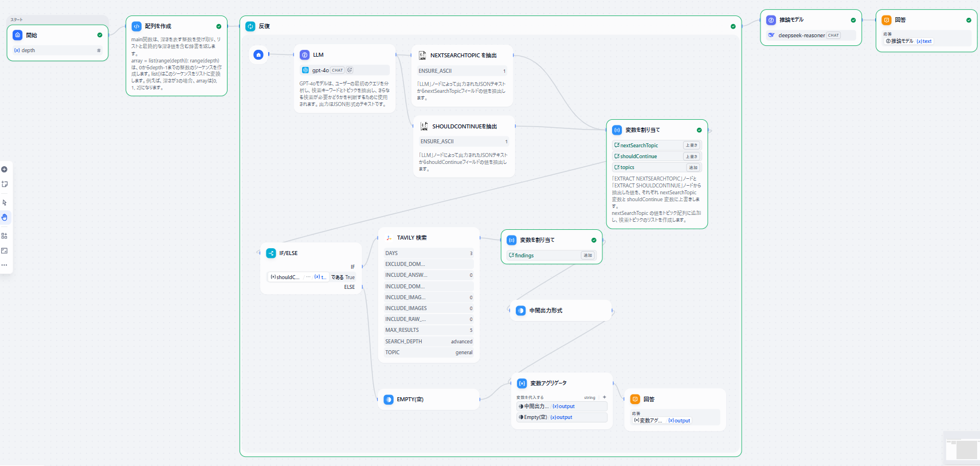Screen dimensions: 980x466
Task: Click 追加 button beside findings variable
Action: tap(587, 256)
